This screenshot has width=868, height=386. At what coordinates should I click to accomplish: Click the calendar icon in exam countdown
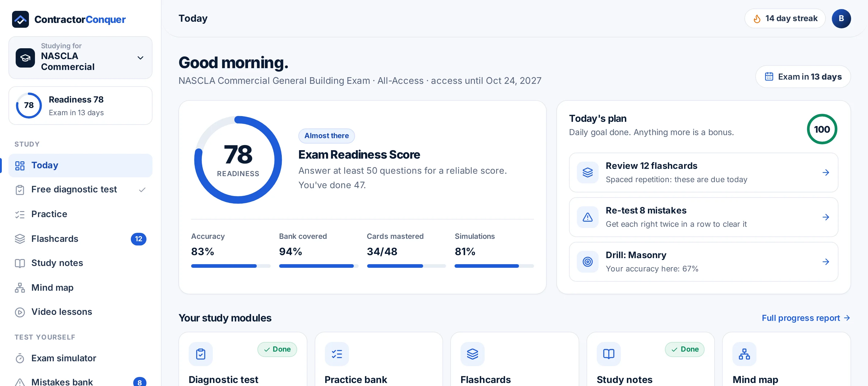[769, 77]
